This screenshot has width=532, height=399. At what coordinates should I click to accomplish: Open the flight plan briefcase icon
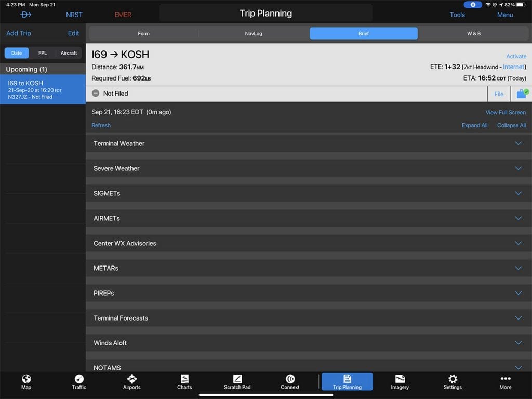(x=522, y=94)
